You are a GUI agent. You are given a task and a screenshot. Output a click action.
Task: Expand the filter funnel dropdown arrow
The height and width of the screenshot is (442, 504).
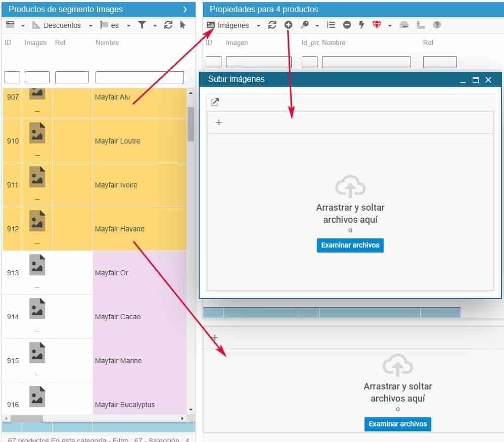coord(155,25)
